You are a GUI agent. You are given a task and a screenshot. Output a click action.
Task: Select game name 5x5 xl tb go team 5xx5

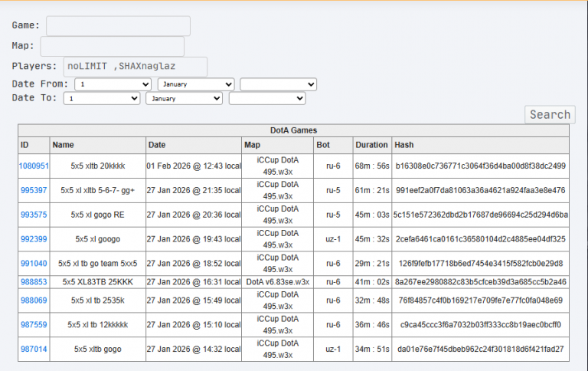tap(97, 264)
